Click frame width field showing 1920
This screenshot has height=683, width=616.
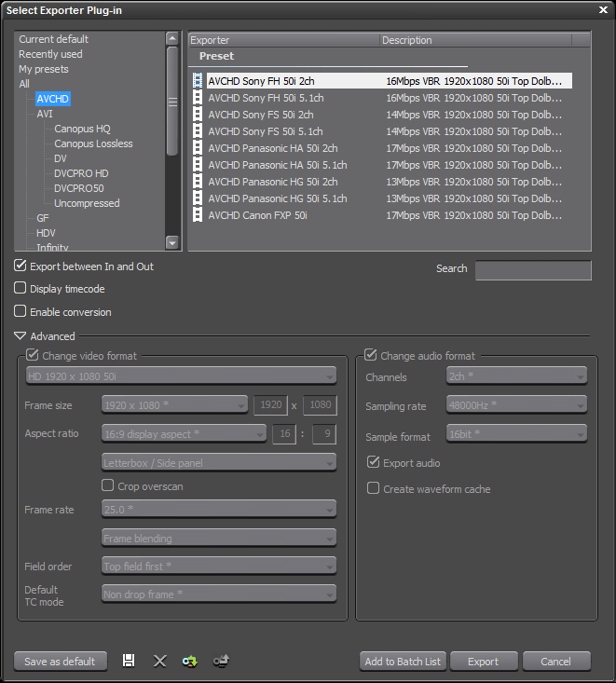pyautogui.click(x=271, y=405)
